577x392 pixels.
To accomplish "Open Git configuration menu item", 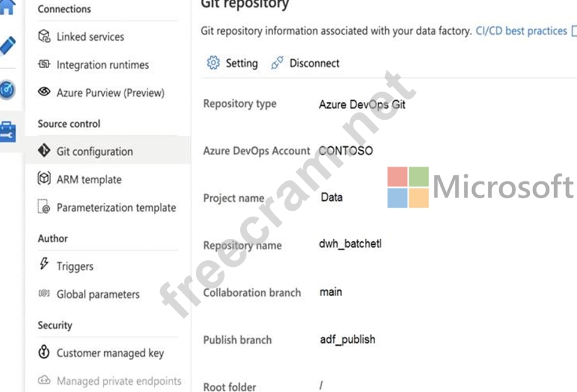I will coord(94,151).
